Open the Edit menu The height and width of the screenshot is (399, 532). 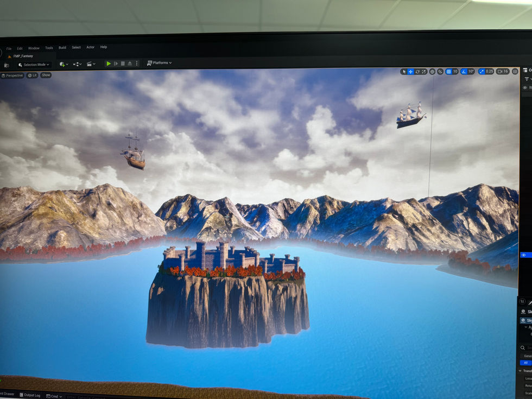pos(20,48)
